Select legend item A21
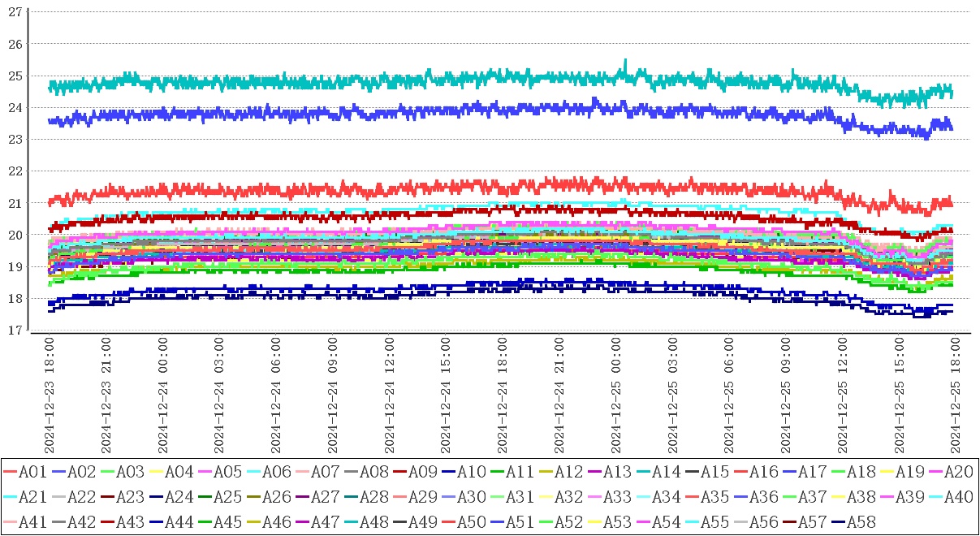This screenshot has width=980, height=536. (32, 496)
